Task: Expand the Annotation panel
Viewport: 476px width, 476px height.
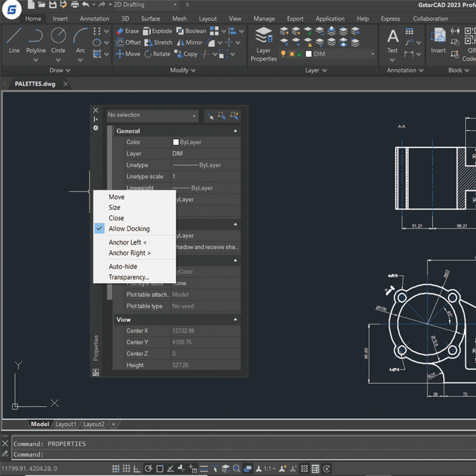Action: click(x=405, y=70)
